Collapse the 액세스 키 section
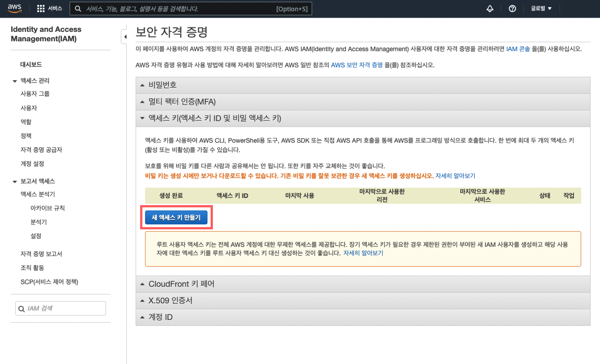Image resolution: width=600 pixels, height=364 pixels. click(x=214, y=118)
